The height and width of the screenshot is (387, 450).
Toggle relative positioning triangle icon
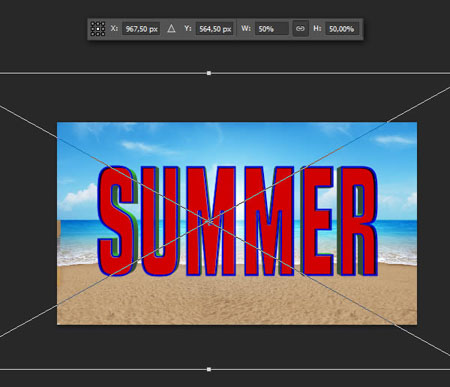(x=171, y=29)
